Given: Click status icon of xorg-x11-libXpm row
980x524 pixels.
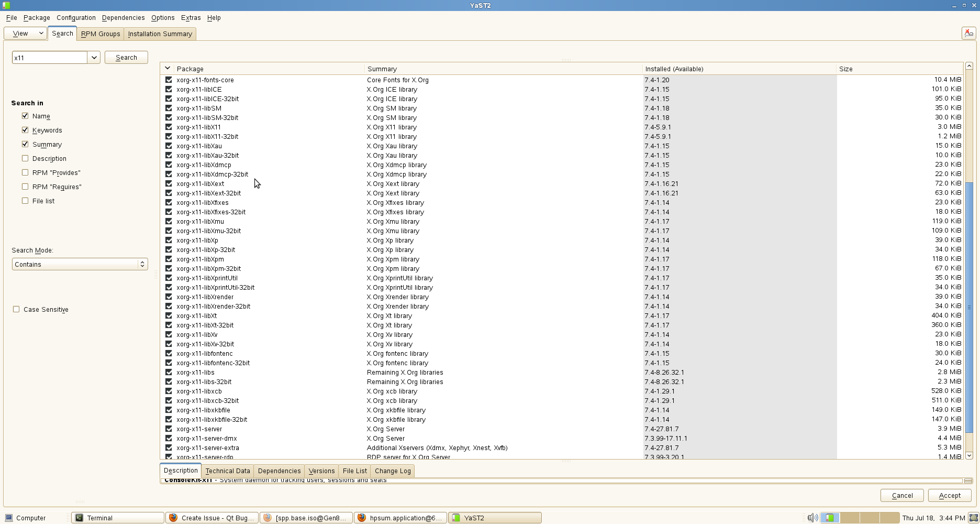Looking at the screenshot, I should (169, 259).
